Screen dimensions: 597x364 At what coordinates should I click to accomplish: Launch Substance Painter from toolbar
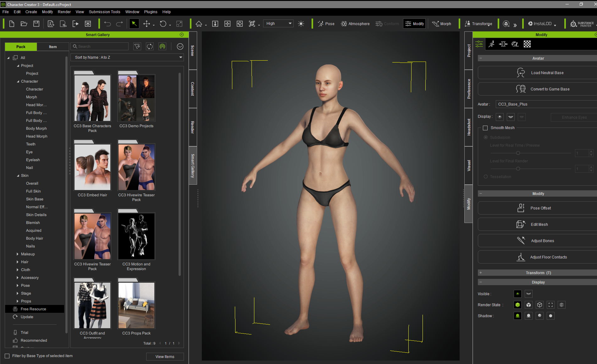pyautogui.click(x=582, y=24)
